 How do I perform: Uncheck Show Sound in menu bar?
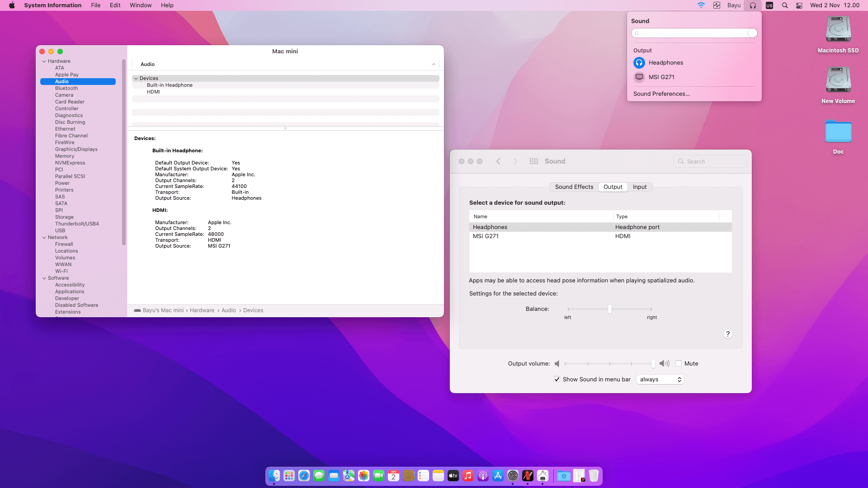tap(557, 380)
